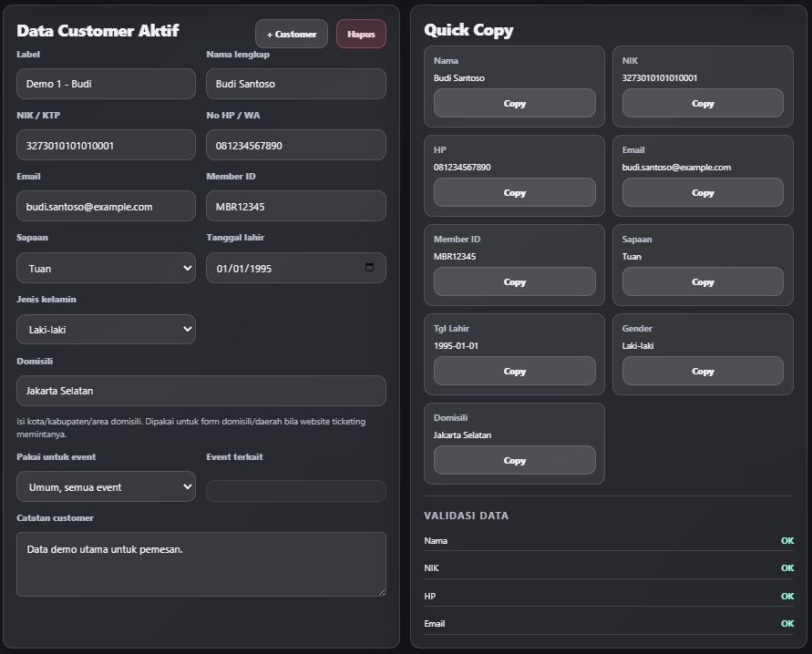Image resolution: width=812 pixels, height=654 pixels.
Task: Open the calendar picker in Tanggal lahir
Action: click(x=369, y=268)
